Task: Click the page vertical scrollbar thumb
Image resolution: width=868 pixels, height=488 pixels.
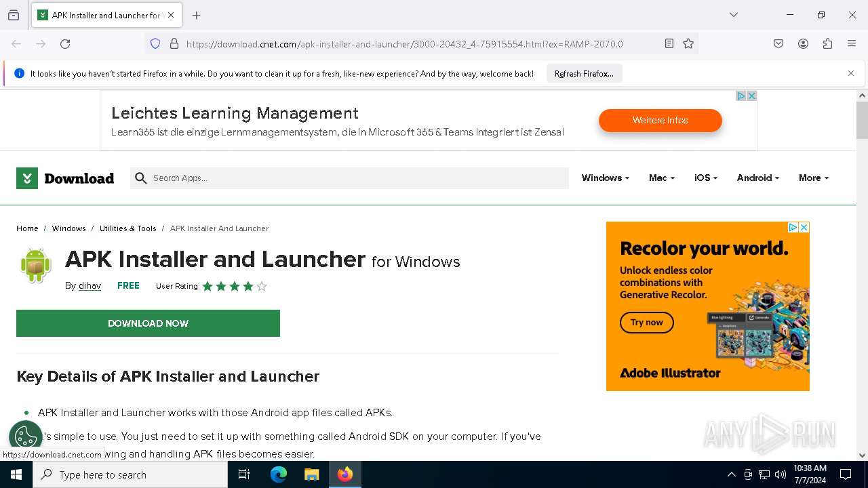Action: point(862,120)
